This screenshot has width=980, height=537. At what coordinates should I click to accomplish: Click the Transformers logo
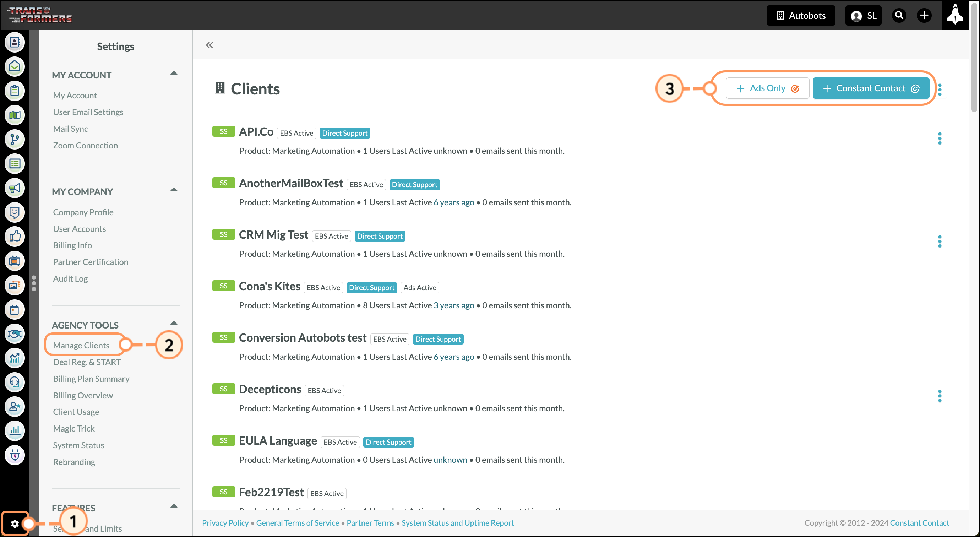(39, 15)
